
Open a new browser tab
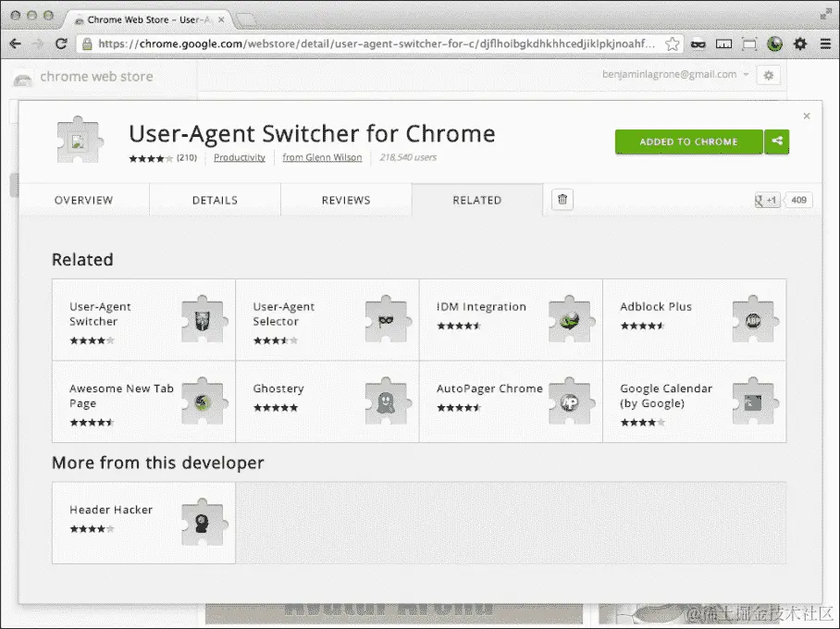point(246,20)
